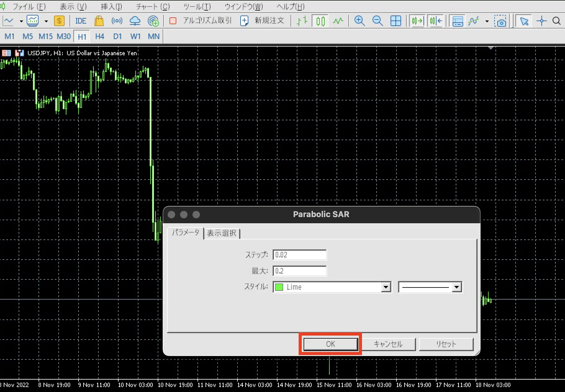The image size is (565, 392).
Task: Open the Market shopping bag icon
Action: point(99,21)
